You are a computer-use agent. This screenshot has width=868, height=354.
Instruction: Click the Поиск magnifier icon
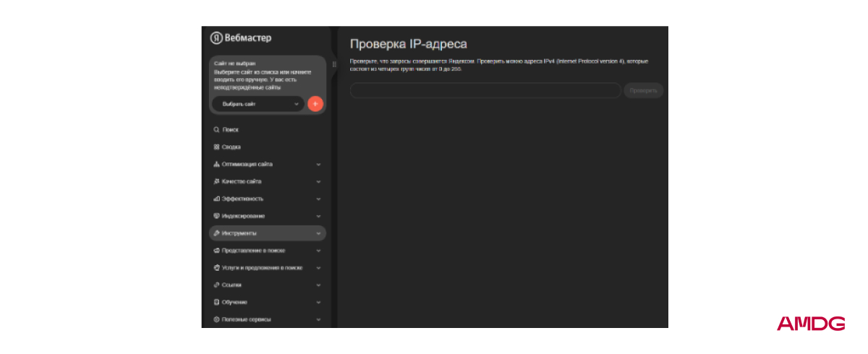(x=216, y=130)
